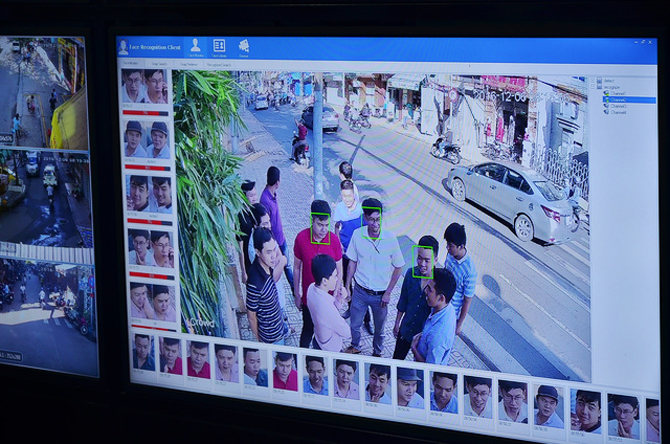The image size is (670, 444).
Task: Click the Channel3 camera icon
Action: (606, 106)
